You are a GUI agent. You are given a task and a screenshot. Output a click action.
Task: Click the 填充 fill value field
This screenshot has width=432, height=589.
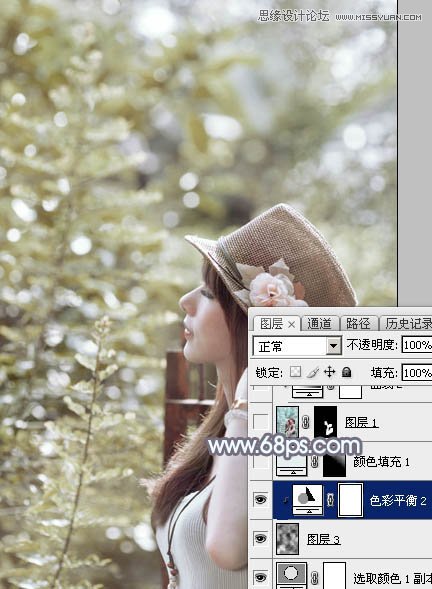(x=417, y=373)
